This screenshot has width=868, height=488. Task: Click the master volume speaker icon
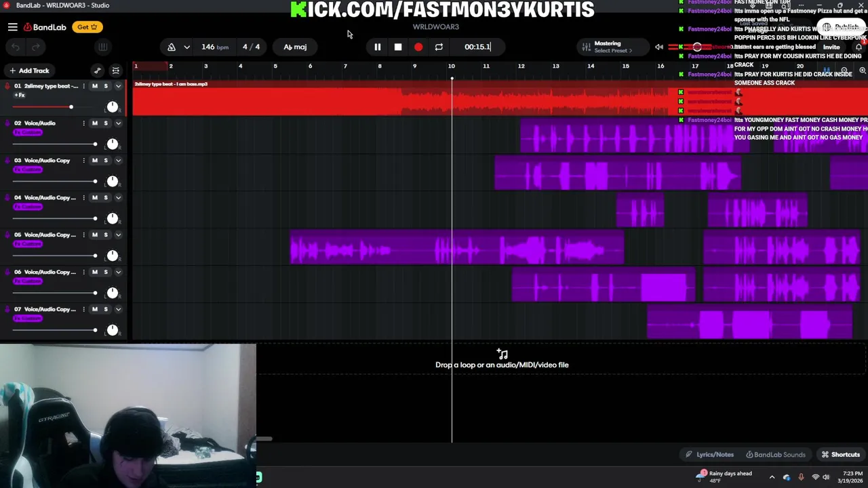coord(659,47)
